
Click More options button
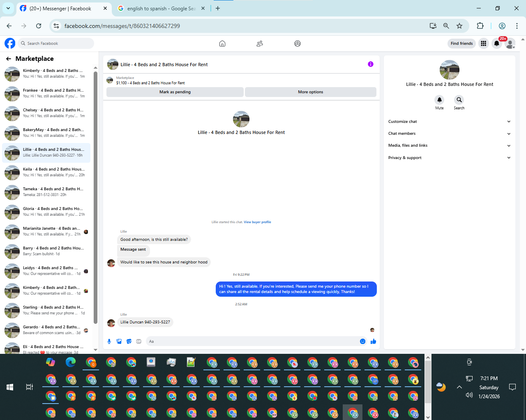point(311,92)
